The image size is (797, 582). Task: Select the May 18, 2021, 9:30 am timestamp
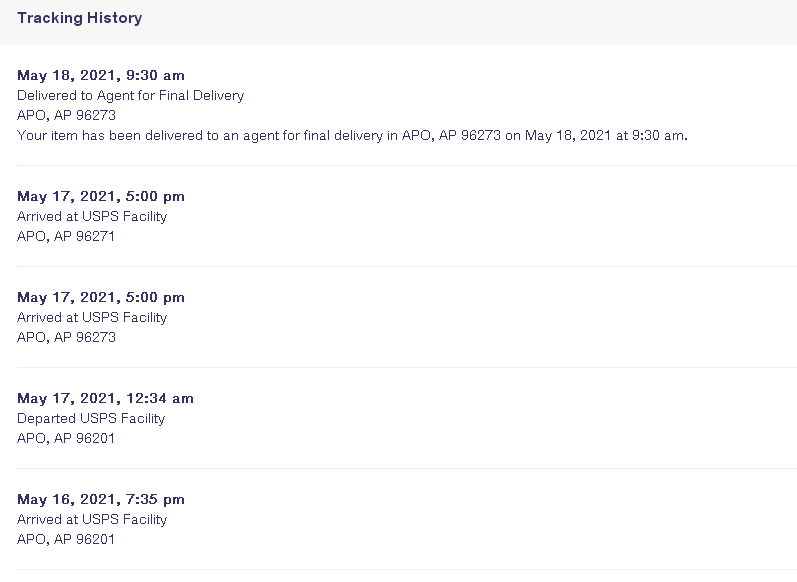pyautogui.click(x=101, y=75)
